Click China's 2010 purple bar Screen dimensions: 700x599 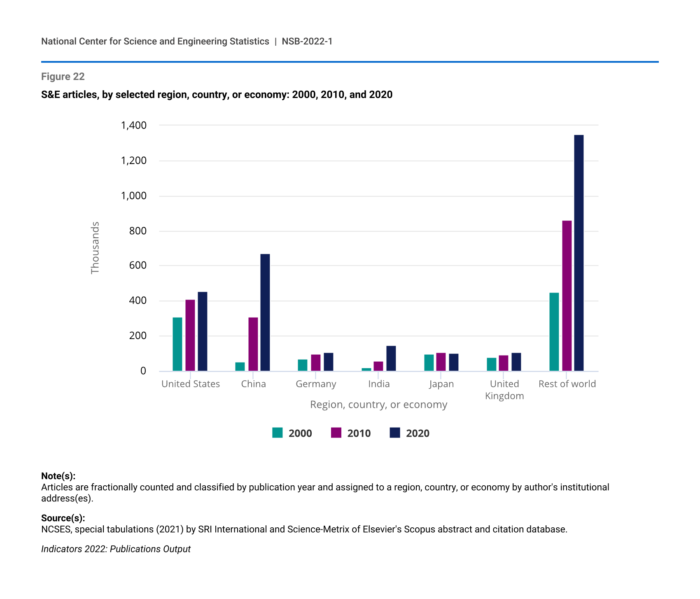point(253,344)
